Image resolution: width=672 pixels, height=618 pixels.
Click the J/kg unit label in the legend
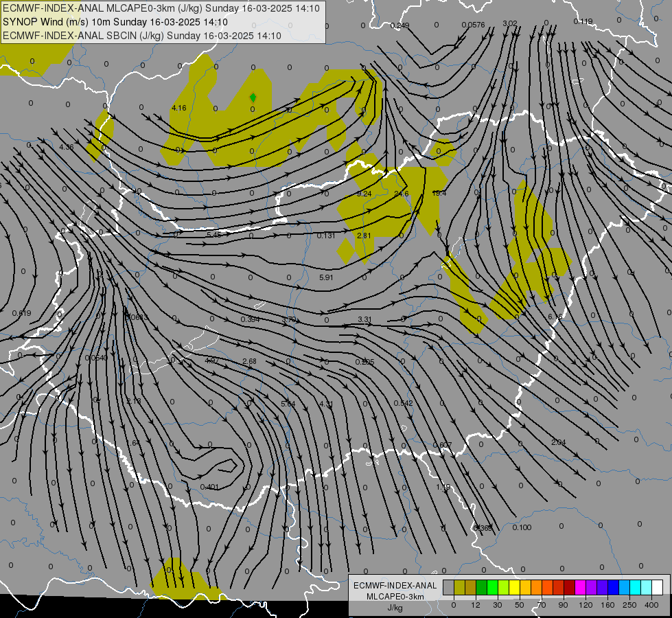pos(395,607)
